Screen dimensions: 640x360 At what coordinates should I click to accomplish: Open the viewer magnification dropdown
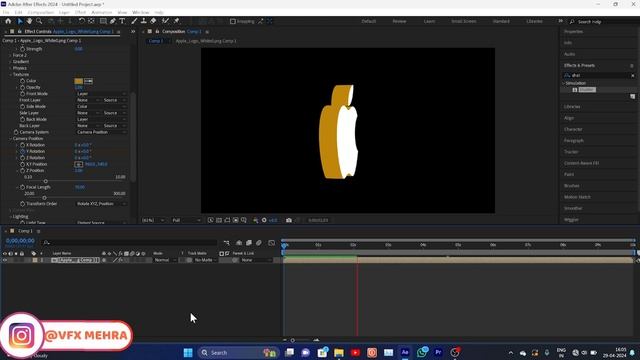tap(153, 220)
